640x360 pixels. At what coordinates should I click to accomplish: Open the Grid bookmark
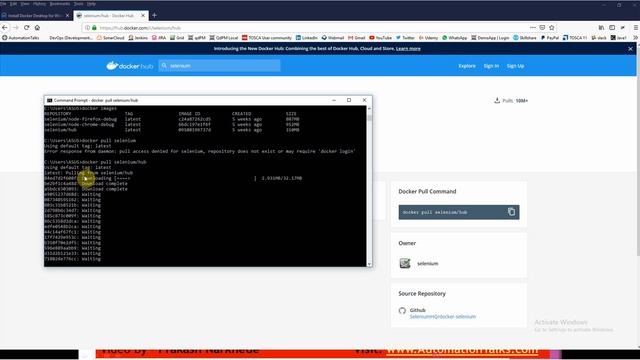point(177,38)
